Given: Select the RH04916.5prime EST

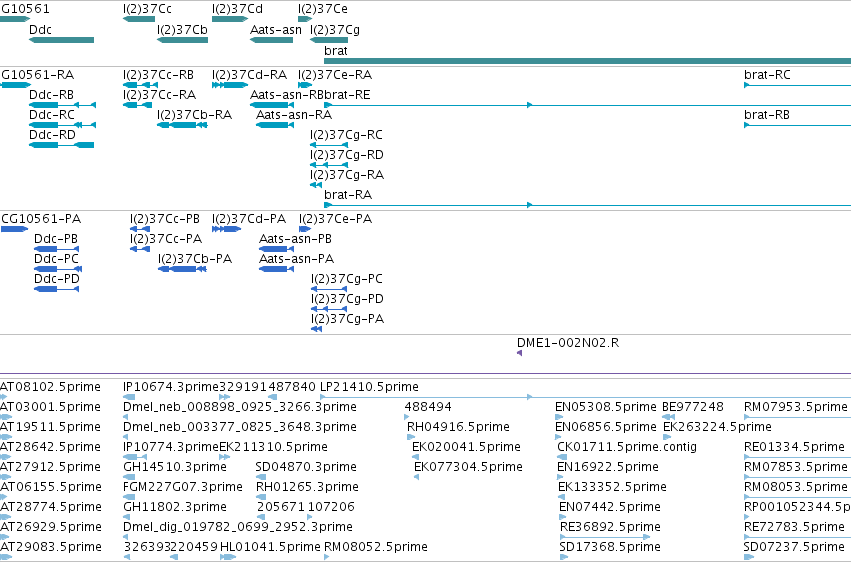Looking at the screenshot, I should 411,437.
